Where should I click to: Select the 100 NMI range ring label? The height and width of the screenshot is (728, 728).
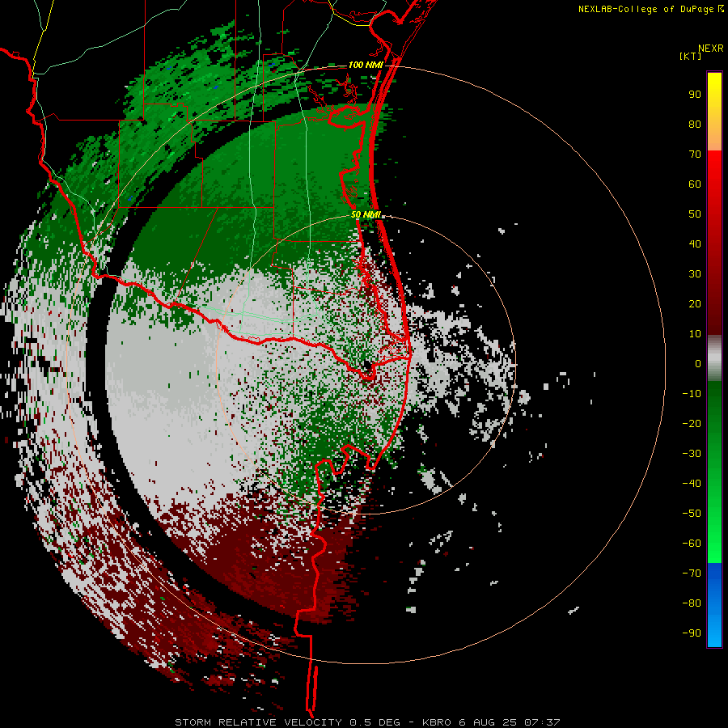tap(366, 65)
